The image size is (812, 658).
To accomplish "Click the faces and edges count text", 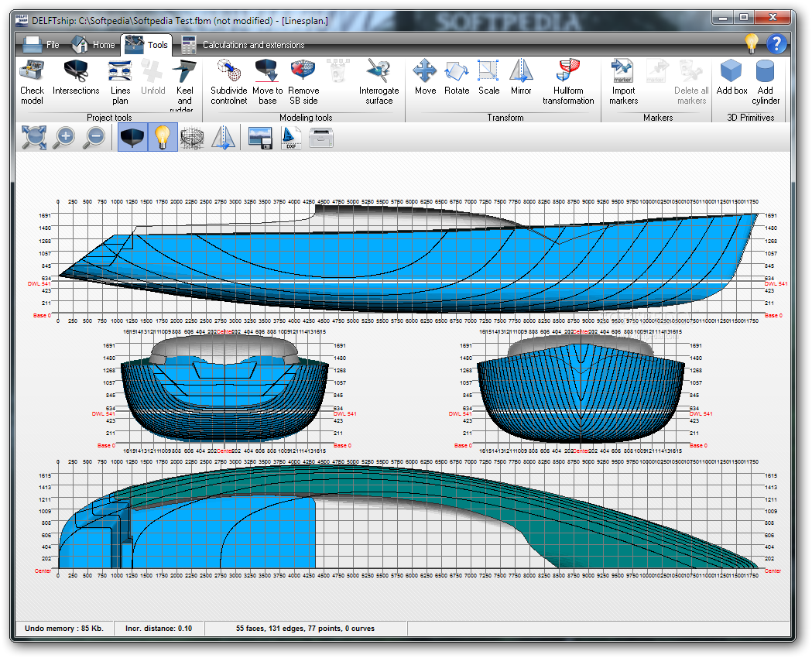I will pos(305,629).
